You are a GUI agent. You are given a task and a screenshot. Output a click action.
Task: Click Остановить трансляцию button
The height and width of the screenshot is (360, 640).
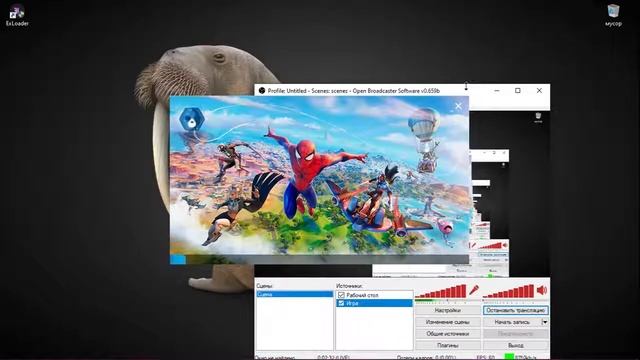(x=516, y=310)
